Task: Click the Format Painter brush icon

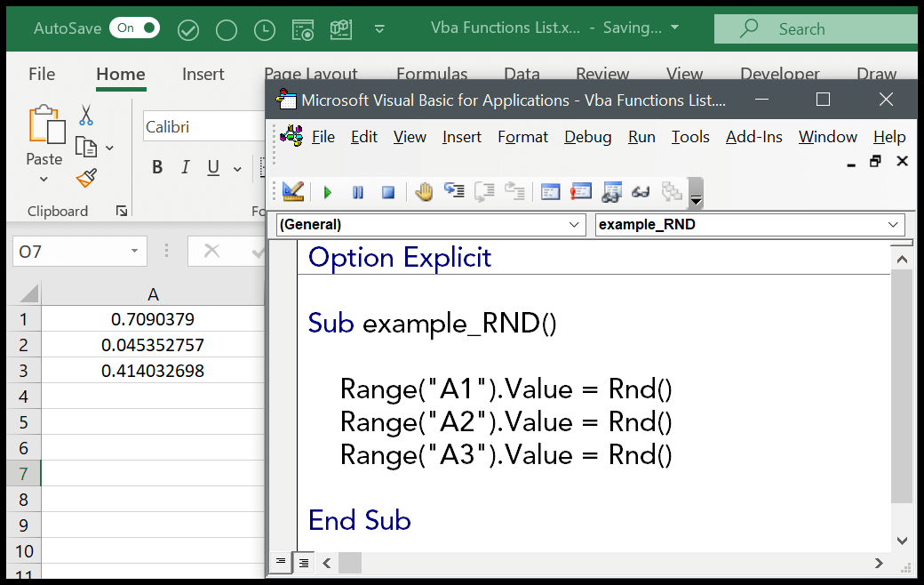Action: click(86, 179)
